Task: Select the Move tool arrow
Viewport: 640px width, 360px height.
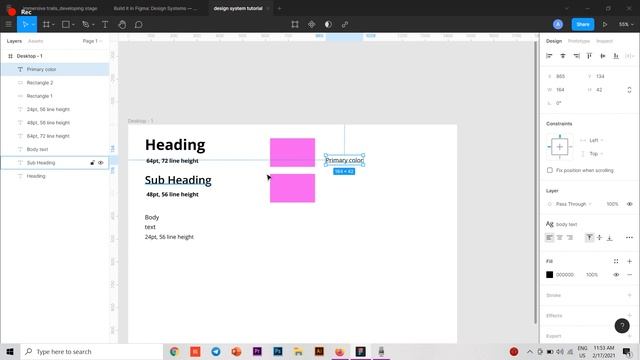Action: [24, 24]
